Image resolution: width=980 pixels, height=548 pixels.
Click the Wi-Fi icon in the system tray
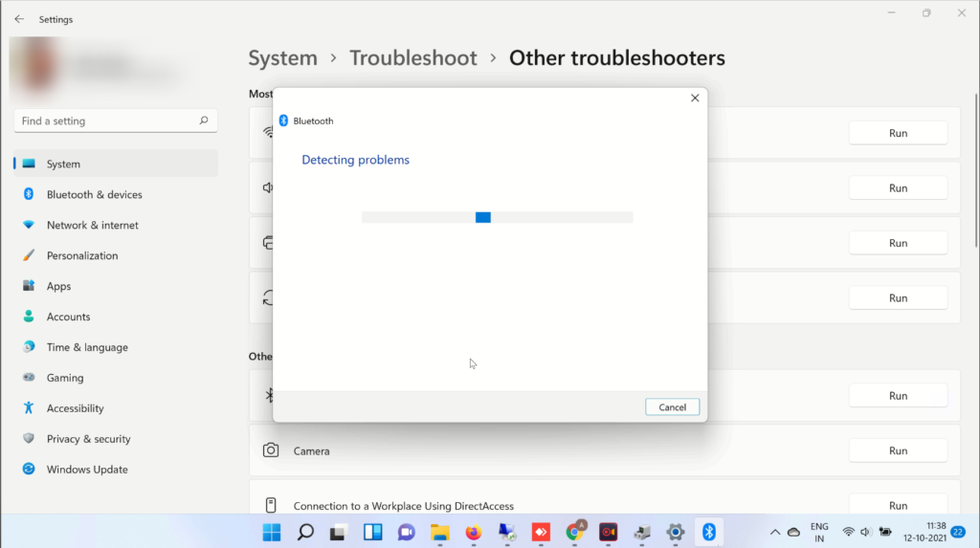click(848, 533)
